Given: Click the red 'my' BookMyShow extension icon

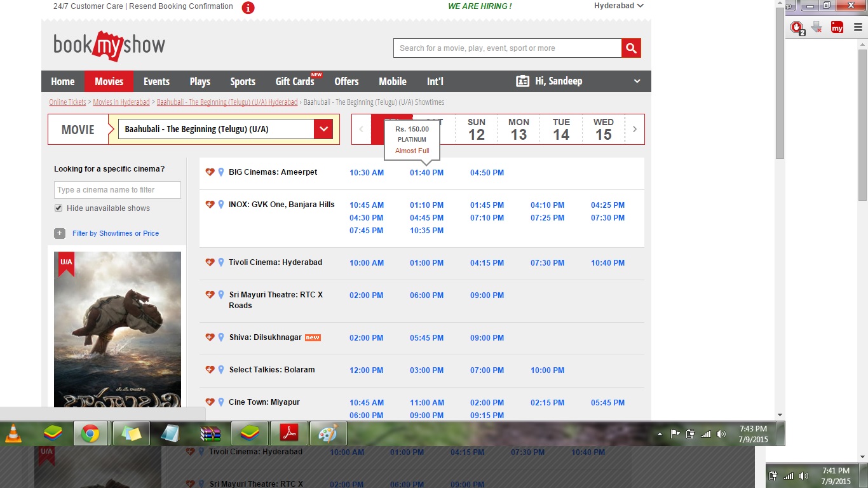Looking at the screenshot, I should [x=837, y=27].
